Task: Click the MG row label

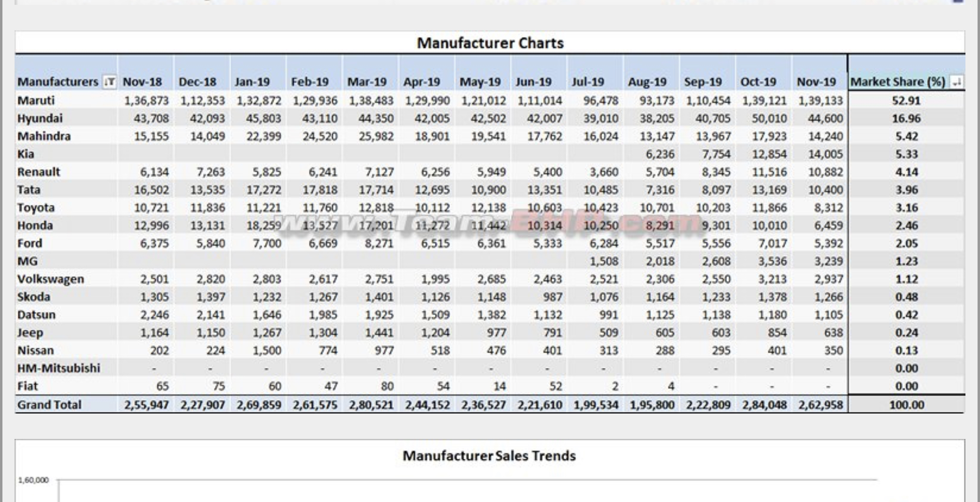Action: click(27, 261)
